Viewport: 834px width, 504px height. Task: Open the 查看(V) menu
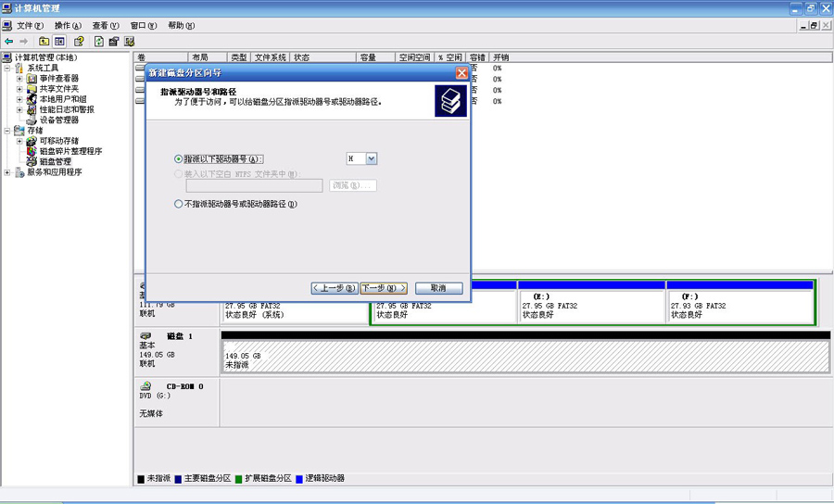pos(106,26)
